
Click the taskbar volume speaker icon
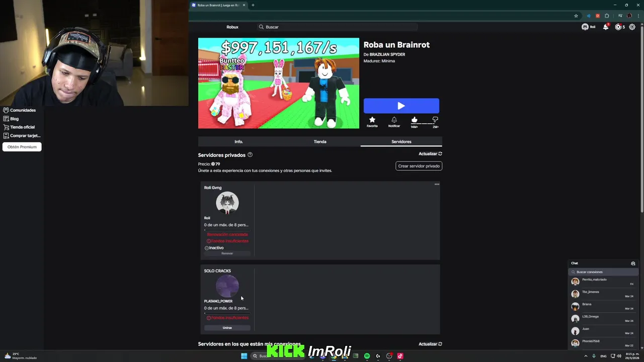(619, 356)
